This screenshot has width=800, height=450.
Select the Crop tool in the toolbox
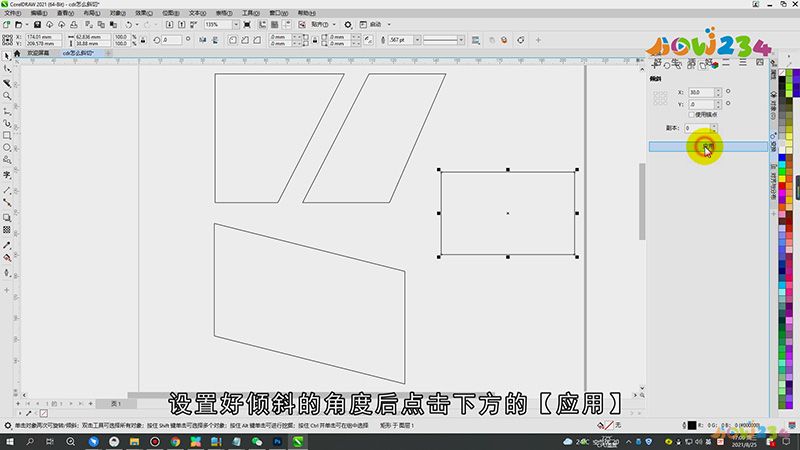pyautogui.click(x=7, y=83)
